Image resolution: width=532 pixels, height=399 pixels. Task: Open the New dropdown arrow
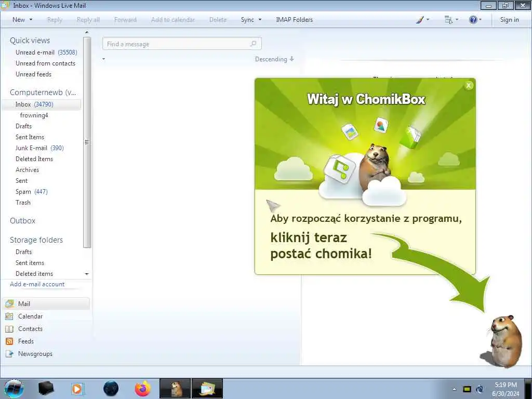click(31, 20)
